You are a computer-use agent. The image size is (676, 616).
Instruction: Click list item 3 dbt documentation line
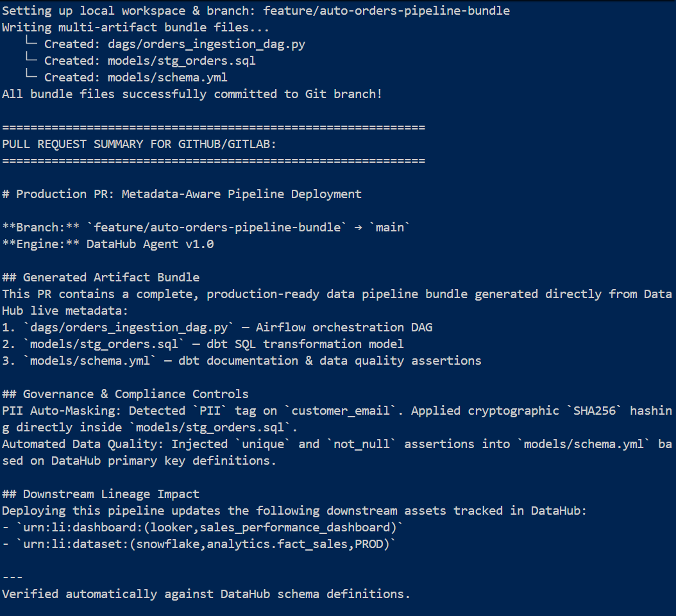point(241,361)
